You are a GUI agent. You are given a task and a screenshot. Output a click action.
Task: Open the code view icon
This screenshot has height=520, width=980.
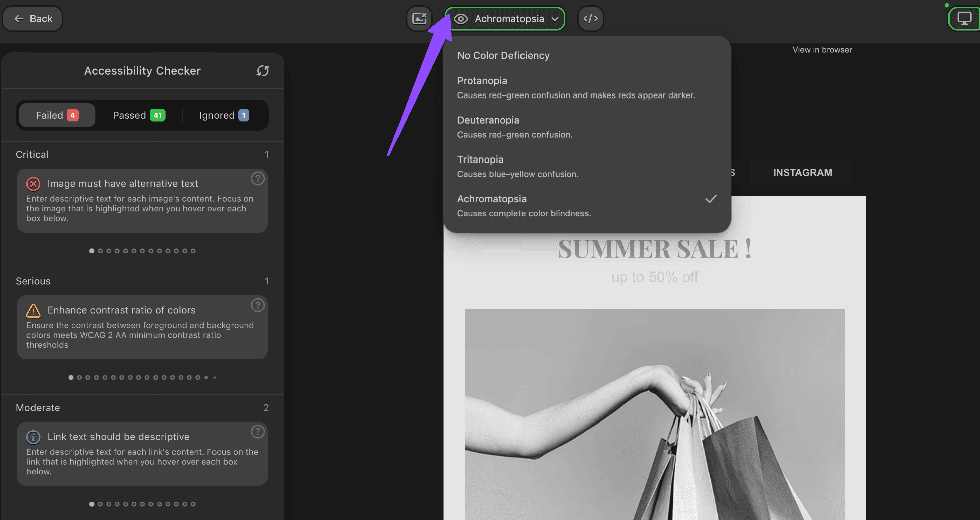pos(590,18)
